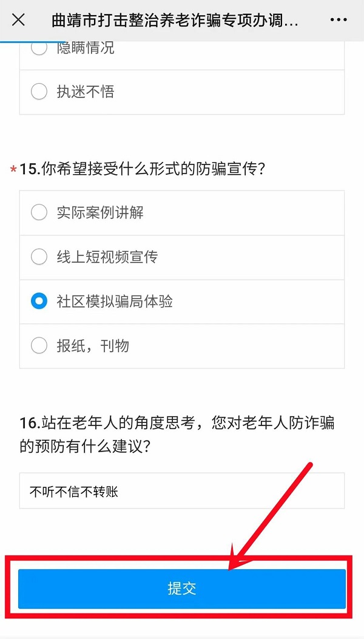
Task: Select the 隐瞒情况 radio button
Action: tap(39, 47)
